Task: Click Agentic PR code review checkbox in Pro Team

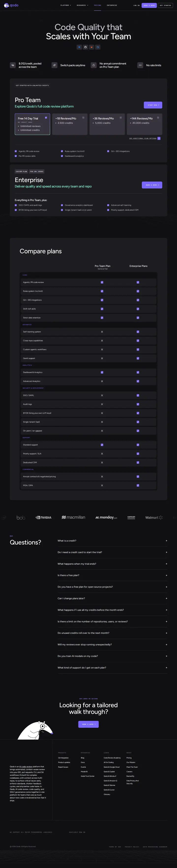Action: click(x=16, y=151)
